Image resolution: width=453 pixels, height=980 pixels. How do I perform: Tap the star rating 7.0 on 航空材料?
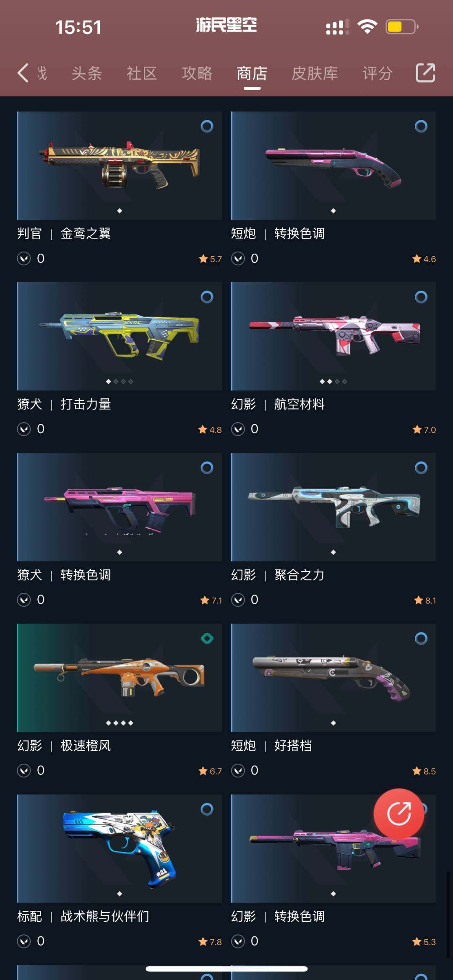[424, 429]
